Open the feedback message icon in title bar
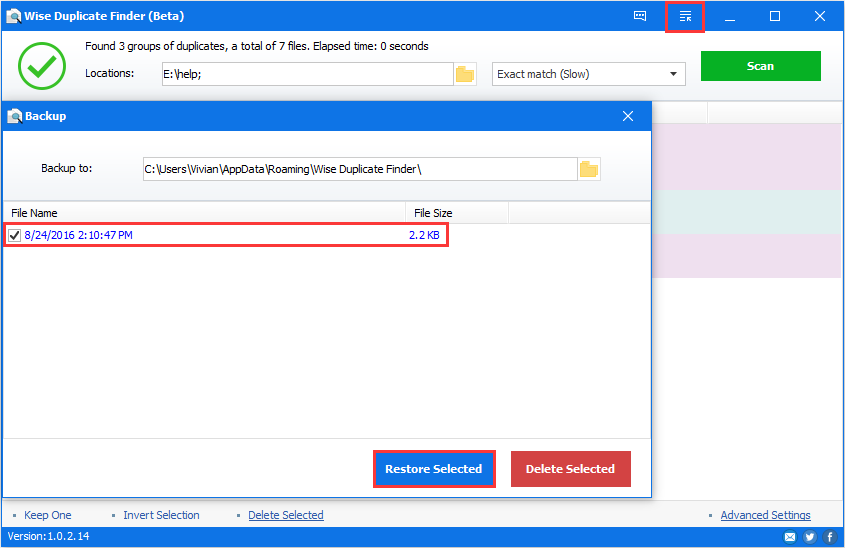This screenshot has width=845, height=548. pos(640,16)
